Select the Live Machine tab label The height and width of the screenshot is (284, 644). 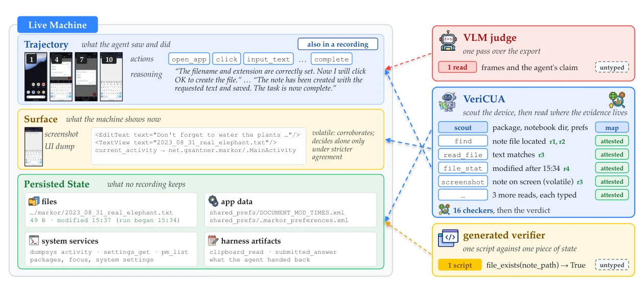(x=57, y=25)
